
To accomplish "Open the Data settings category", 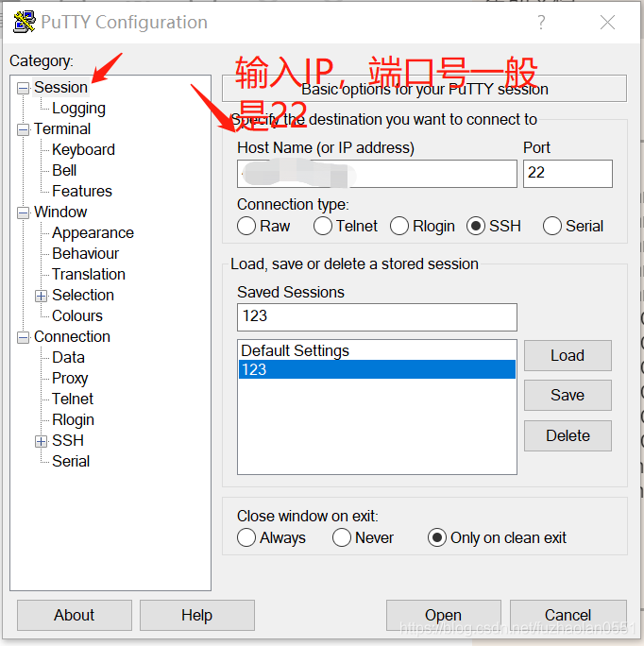I will [68, 358].
